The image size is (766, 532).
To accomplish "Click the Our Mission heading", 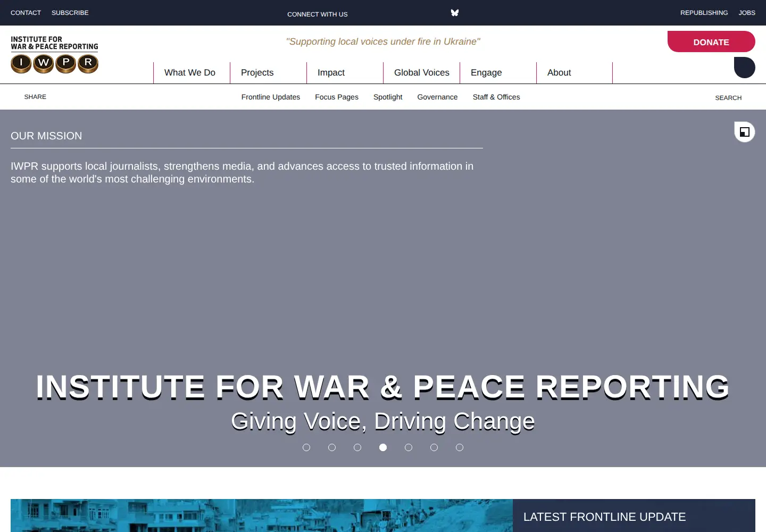I will pos(46,136).
